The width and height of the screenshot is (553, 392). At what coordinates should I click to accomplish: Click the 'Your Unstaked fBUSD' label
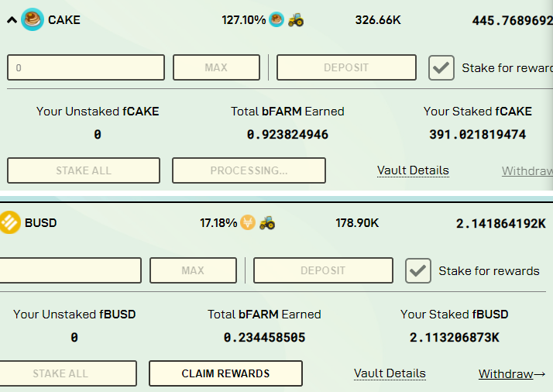74,314
